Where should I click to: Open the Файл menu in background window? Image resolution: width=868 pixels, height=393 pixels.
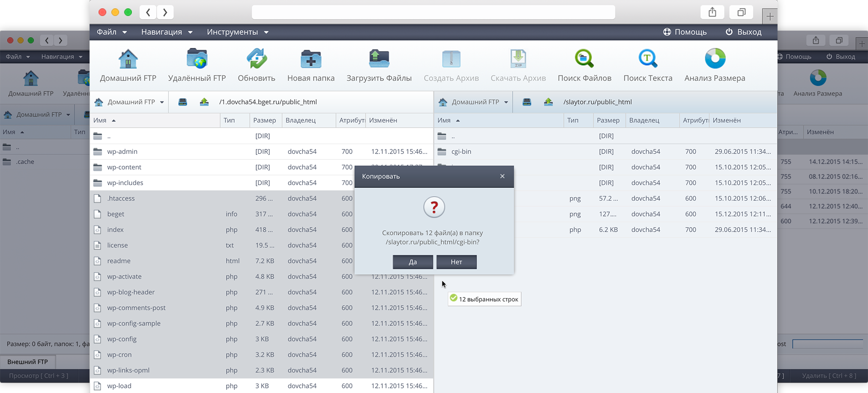coord(18,57)
